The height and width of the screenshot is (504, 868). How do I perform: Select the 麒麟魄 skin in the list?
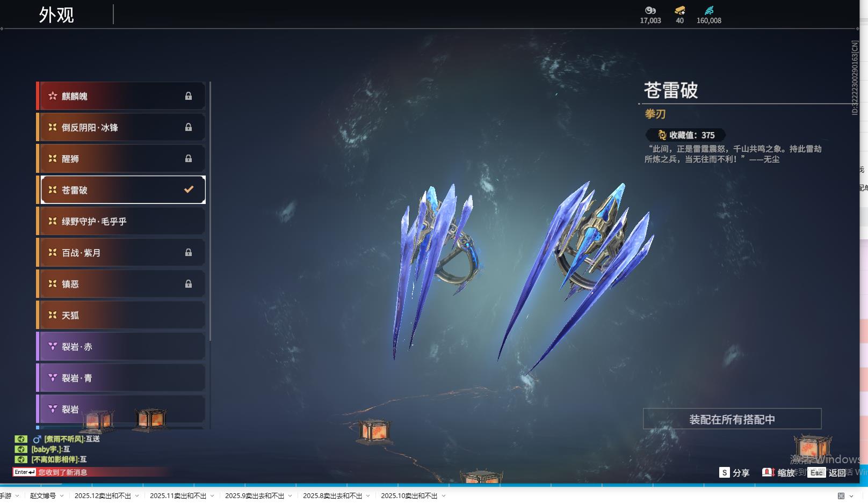point(121,96)
